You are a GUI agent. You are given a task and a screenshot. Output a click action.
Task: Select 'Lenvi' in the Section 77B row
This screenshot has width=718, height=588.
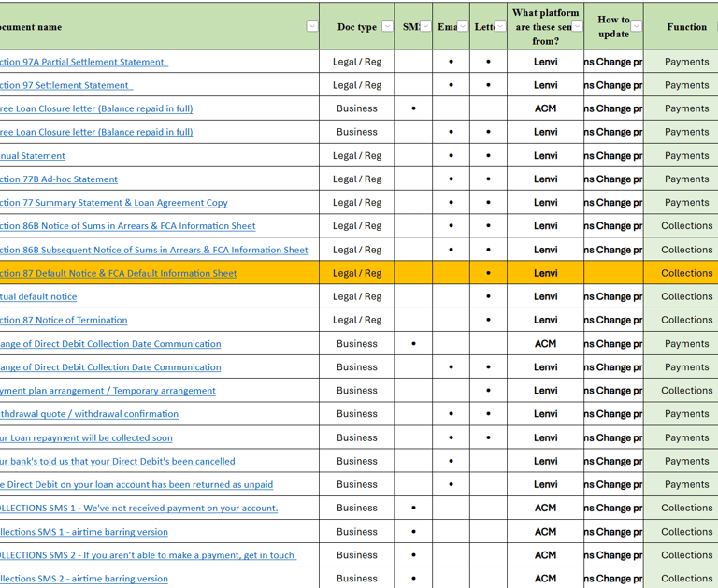(545, 179)
